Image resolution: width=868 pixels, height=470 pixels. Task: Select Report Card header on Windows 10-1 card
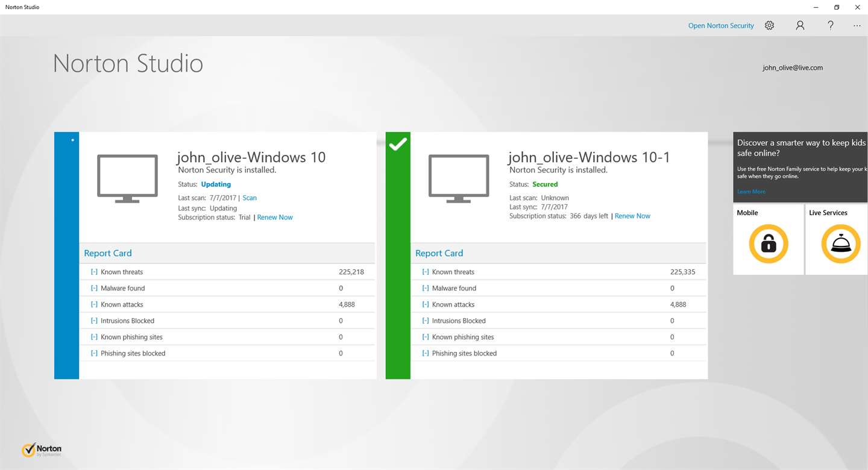click(439, 253)
